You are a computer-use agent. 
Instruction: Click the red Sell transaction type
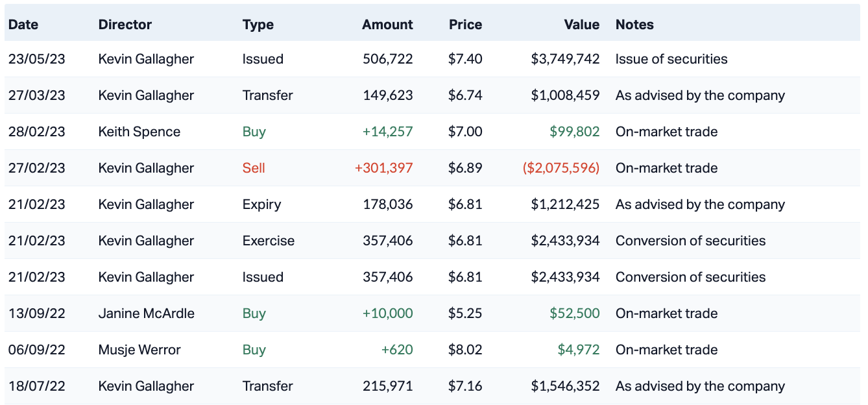click(x=254, y=168)
